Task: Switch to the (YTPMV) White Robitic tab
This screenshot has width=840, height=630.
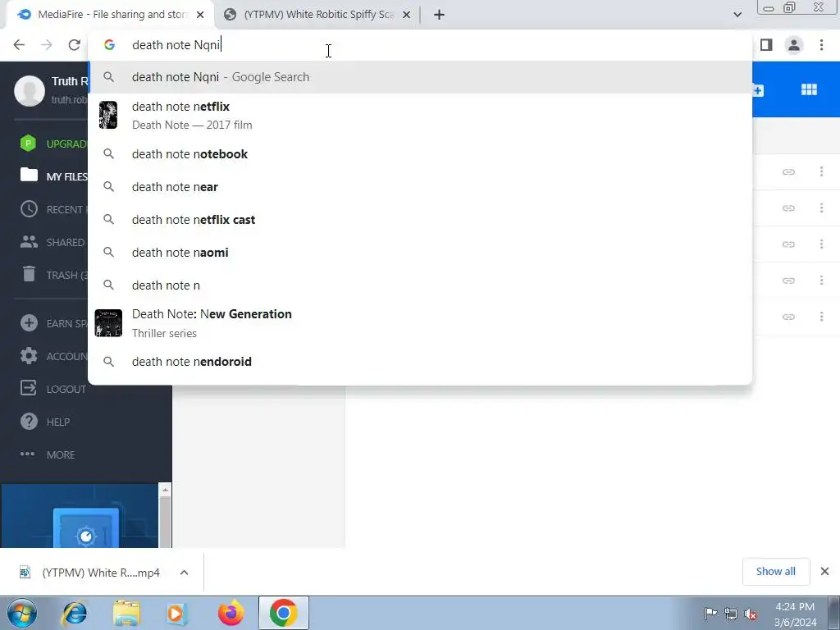Action: [319, 15]
